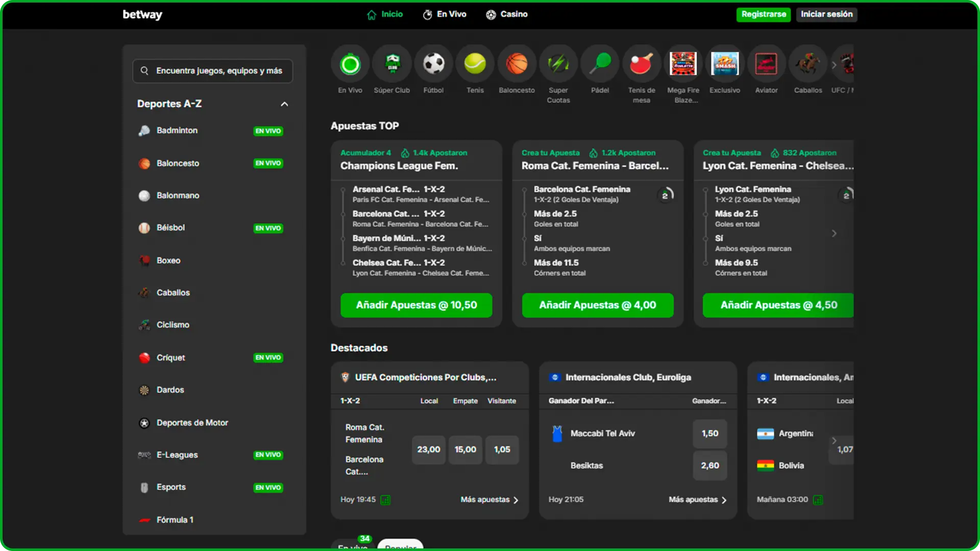Open the Exclusivo game thumbnail
Viewport: 980px width, 551px height.
[725, 64]
